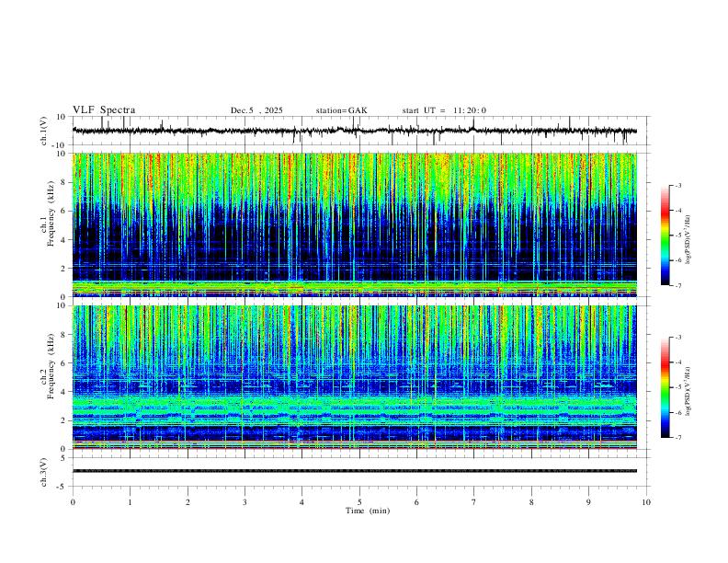This screenshot has width=728, height=563.
Task: Click the "station=GAK" header label
Action: coord(341,110)
